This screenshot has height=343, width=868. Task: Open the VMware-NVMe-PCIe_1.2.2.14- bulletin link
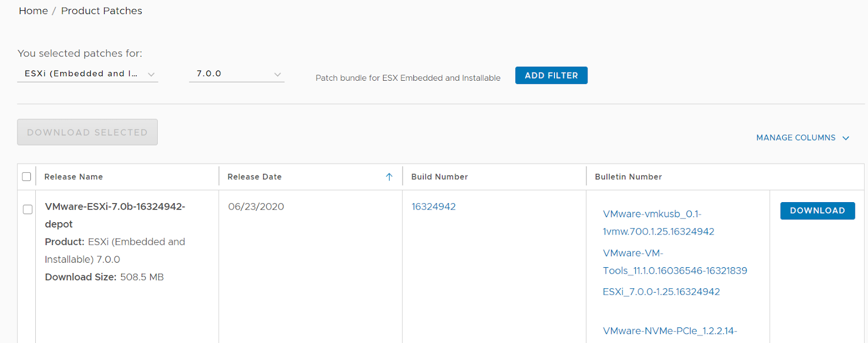point(670,331)
